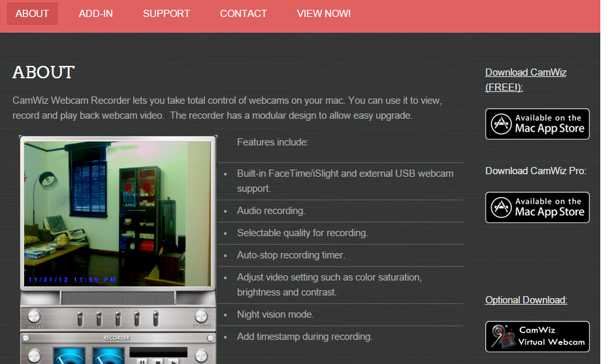Image resolution: width=614 pixels, height=364 pixels.
Task: Click the Mac App Store badge under CamWiz Pro
Action: [x=537, y=207]
